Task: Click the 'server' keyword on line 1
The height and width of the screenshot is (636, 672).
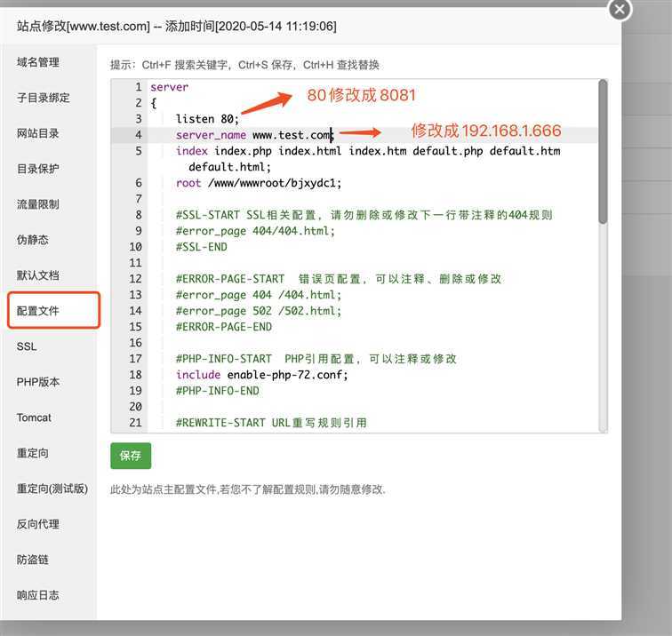Action: [169, 87]
